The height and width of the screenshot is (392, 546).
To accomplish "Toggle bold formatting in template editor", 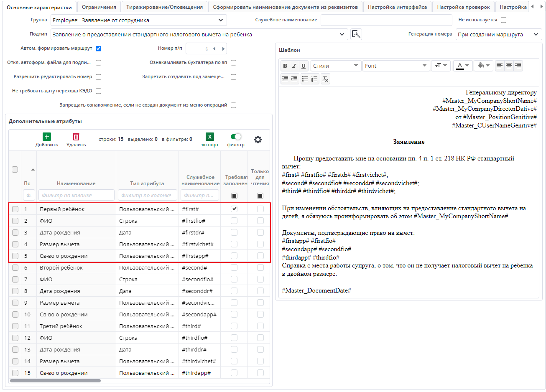I will click(285, 66).
